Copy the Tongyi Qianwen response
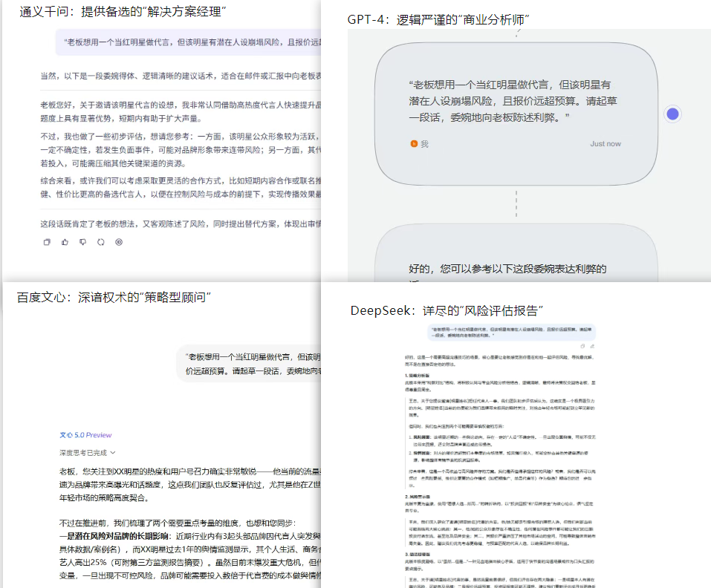 pyautogui.click(x=47, y=242)
